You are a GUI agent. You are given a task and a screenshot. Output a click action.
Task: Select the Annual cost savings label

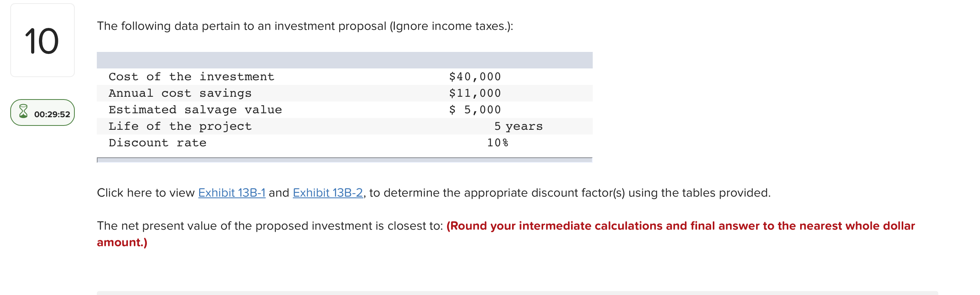click(180, 93)
